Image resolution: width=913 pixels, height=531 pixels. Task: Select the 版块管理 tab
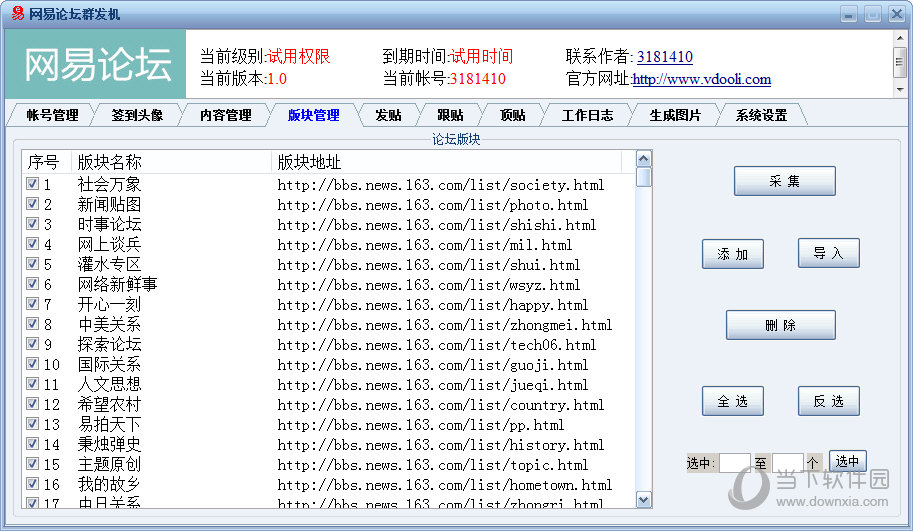(313, 115)
